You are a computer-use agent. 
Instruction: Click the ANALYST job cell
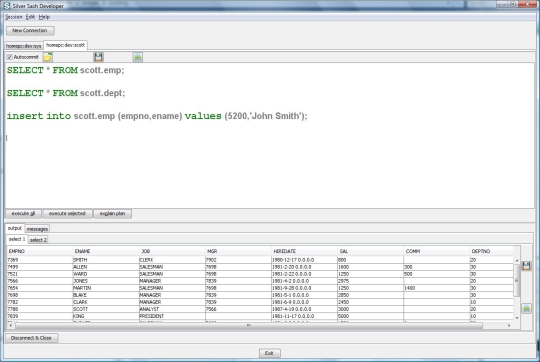[172, 309]
